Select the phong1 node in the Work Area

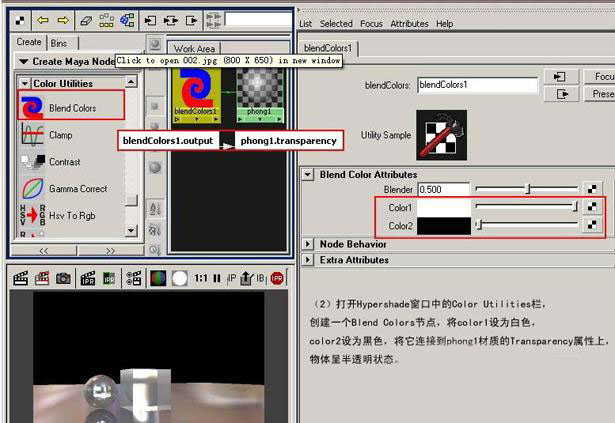pyautogui.click(x=259, y=95)
